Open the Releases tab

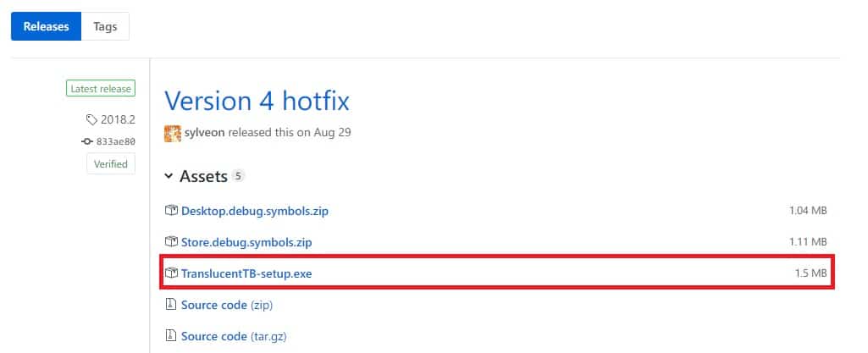[x=46, y=26]
